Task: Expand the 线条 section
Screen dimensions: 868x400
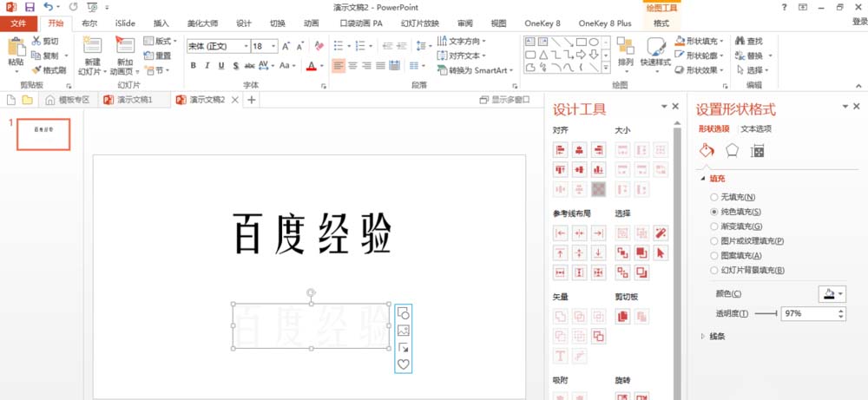Action: tap(703, 336)
